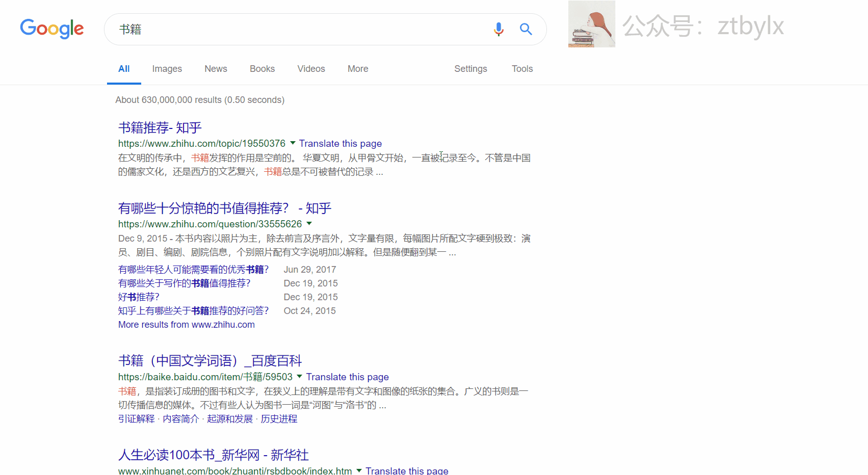Open the Books search tab

click(262, 69)
